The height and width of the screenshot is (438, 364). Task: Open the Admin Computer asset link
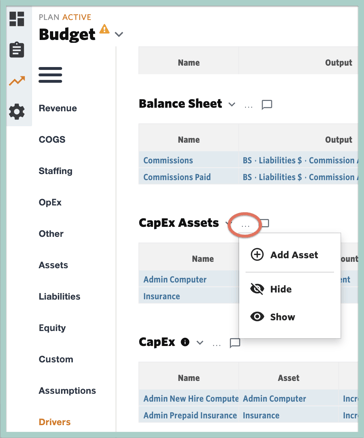click(x=175, y=279)
